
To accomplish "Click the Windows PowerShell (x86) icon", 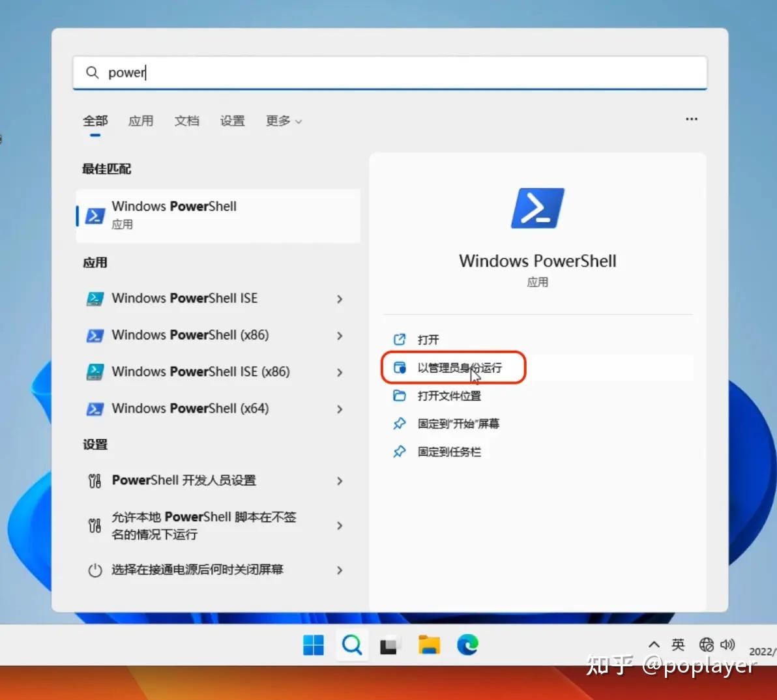I will point(95,336).
